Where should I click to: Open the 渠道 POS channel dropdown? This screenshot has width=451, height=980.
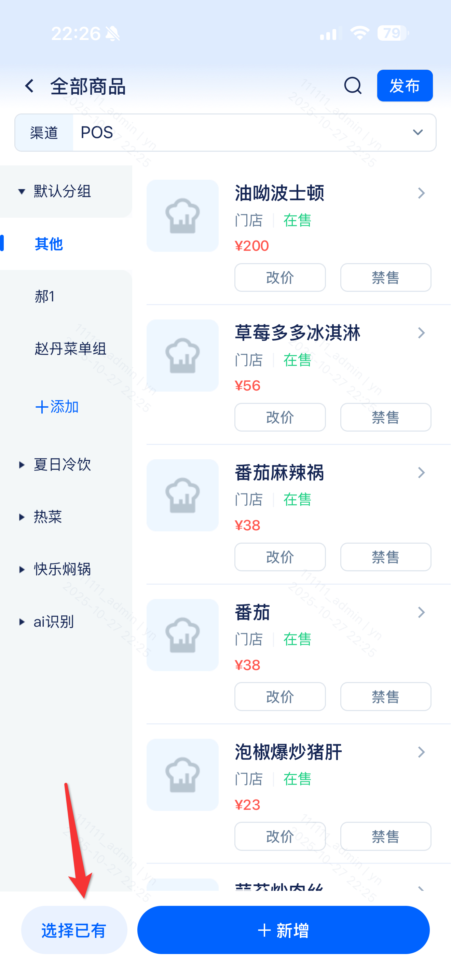[x=418, y=132]
